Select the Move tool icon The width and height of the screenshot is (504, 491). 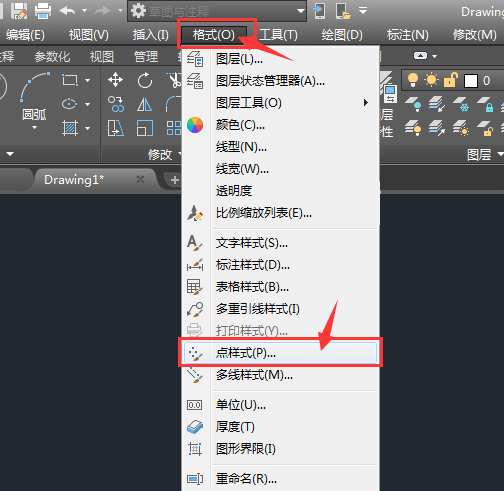coord(115,80)
